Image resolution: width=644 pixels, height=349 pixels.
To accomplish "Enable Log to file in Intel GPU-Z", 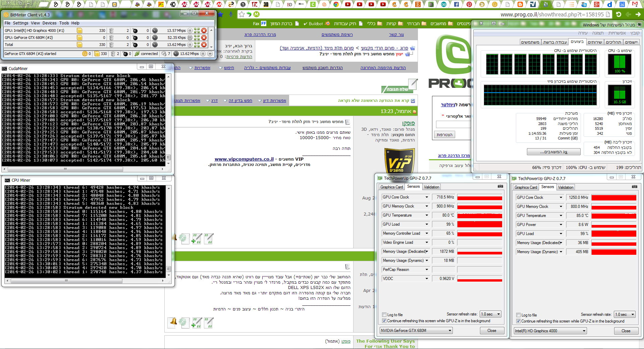I will [x=519, y=315].
